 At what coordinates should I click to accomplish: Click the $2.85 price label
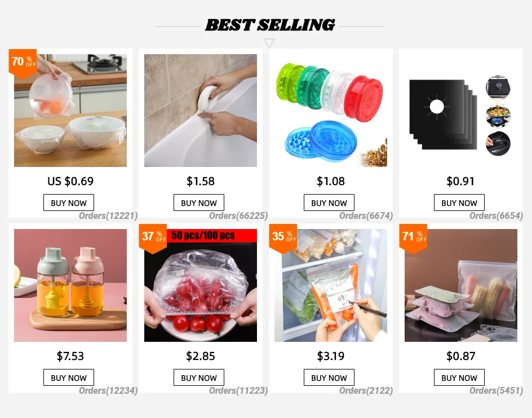[201, 356]
